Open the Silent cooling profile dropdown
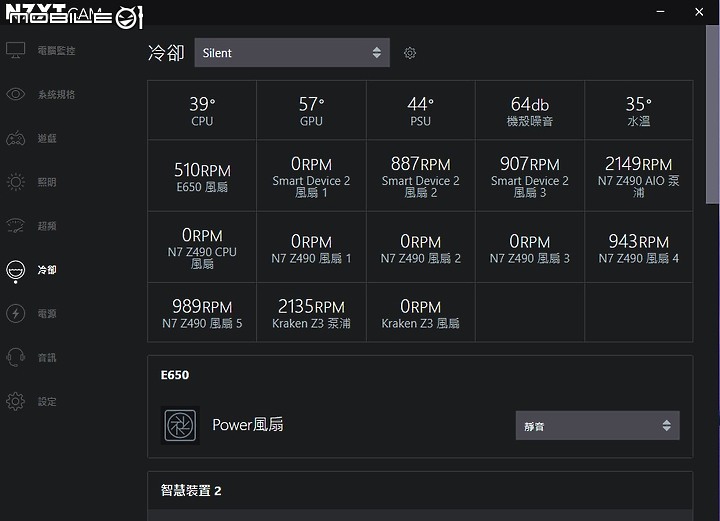The width and height of the screenshot is (720, 521). tap(292, 53)
